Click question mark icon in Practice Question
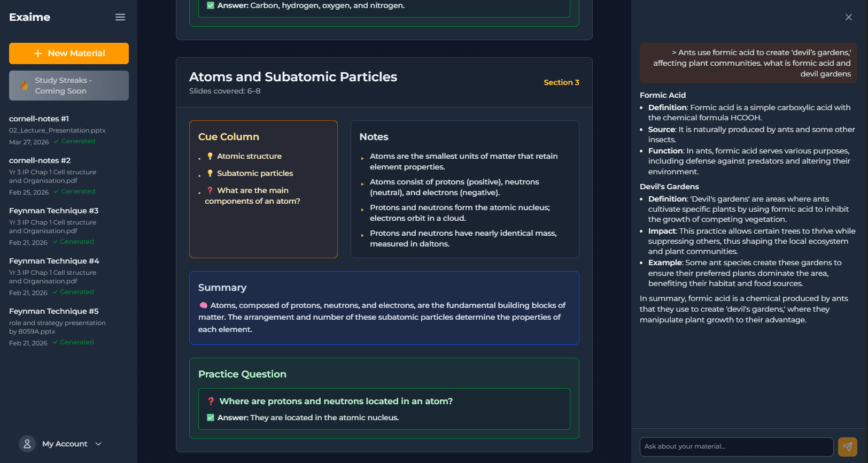Screen dimensions: 868x463 (211, 401)
